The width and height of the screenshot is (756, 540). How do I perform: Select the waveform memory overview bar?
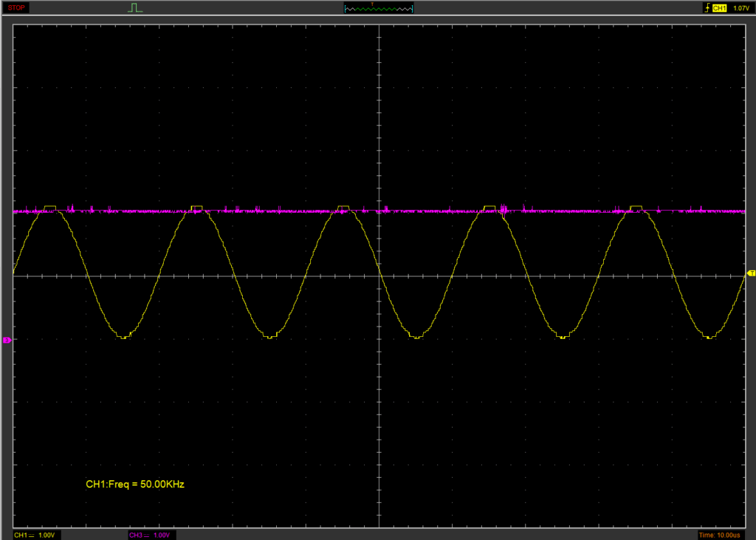(x=379, y=9)
